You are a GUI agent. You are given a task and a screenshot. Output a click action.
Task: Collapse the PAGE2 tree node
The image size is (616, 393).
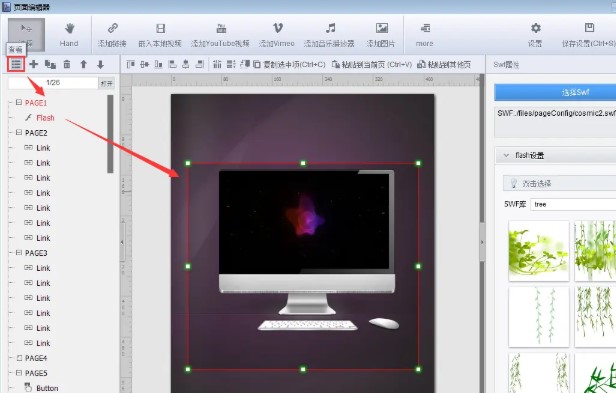click(18, 132)
